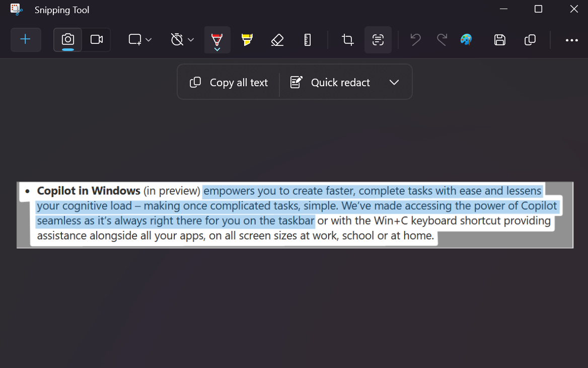This screenshot has height=368, width=588.
Task: Click the text "assistance alongside all your apps"
Action: click(x=121, y=236)
